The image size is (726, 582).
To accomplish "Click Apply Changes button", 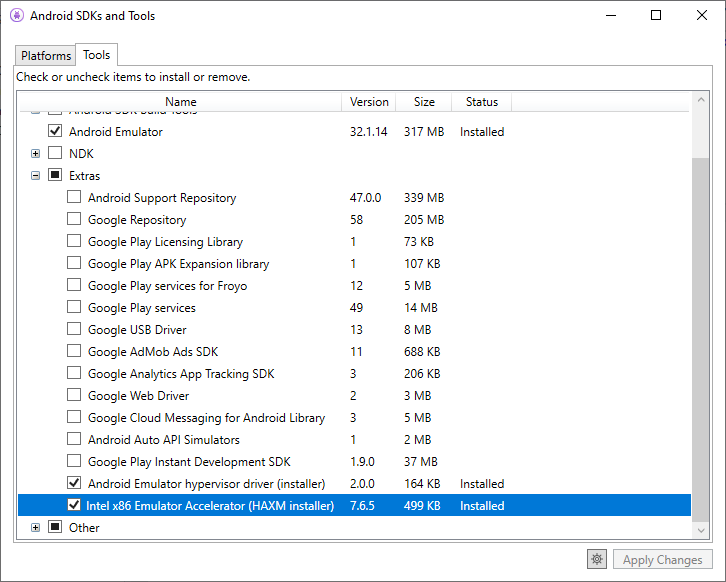I will point(662,559).
